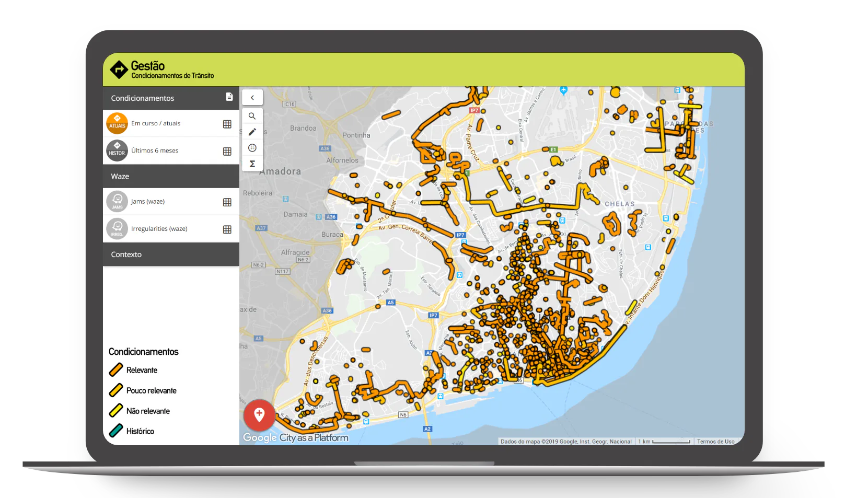Toggle the 'Últimos 6 meses' layer

pos(155,150)
